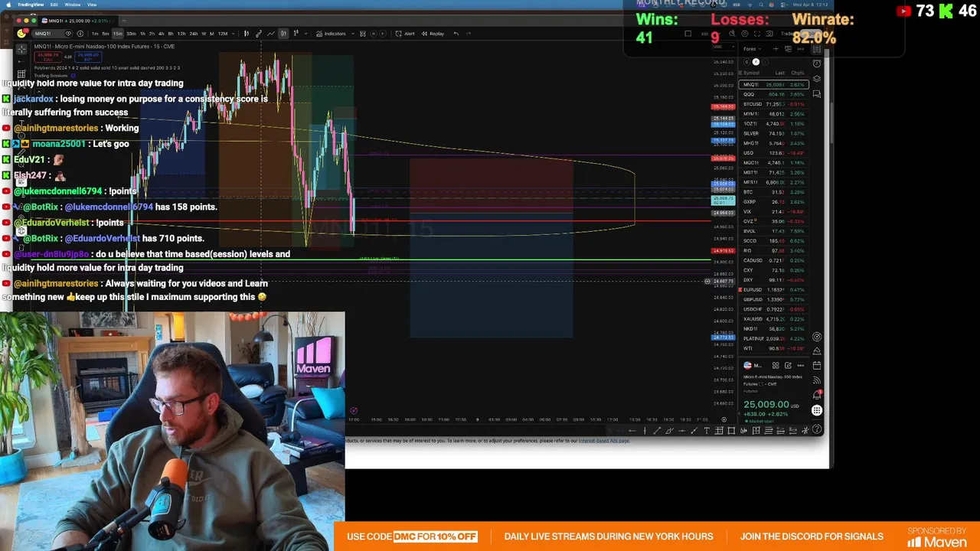The image size is (980, 551).
Task: Add a symbol to the watchlist
Action: pyautogui.click(x=776, y=49)
